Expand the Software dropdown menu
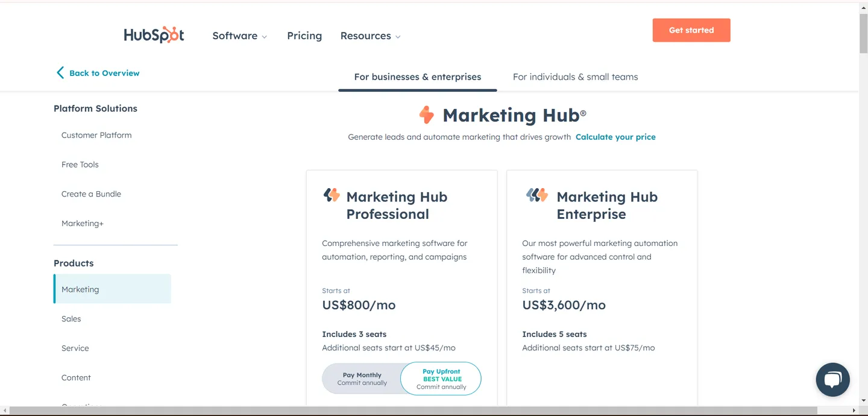 [x=239, y=36]
